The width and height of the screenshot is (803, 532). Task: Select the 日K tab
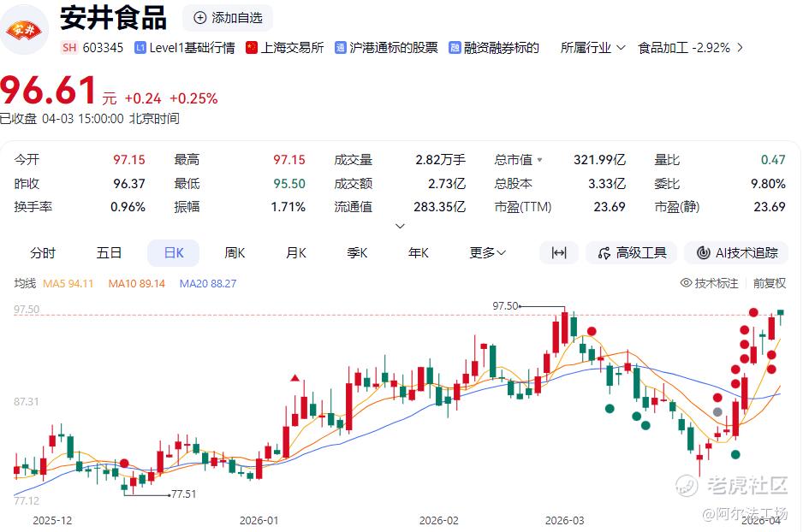173,252
